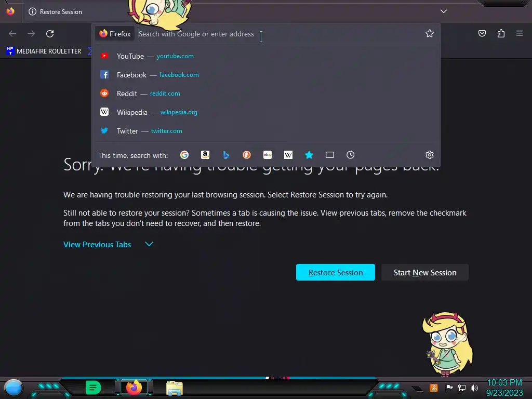The height and width of the screenshot is (399, 532).
Task: Go forward one page
Action: [x=31, y=34]
